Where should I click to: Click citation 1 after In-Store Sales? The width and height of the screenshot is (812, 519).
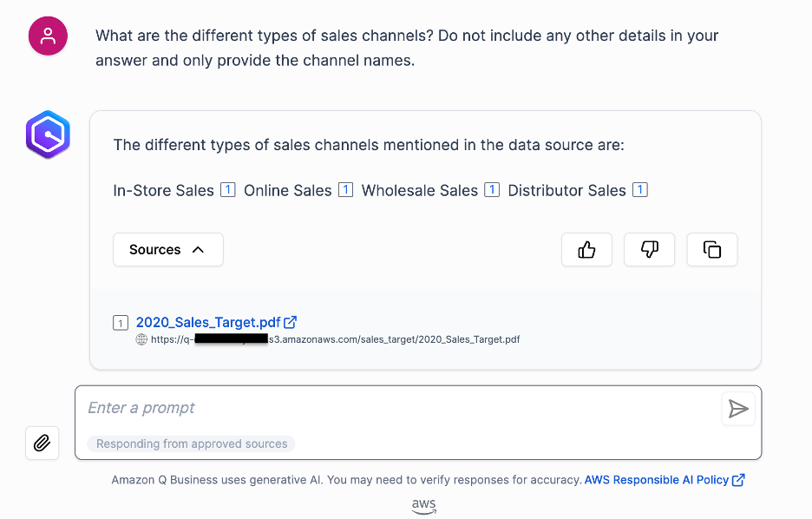click(228, 189)
